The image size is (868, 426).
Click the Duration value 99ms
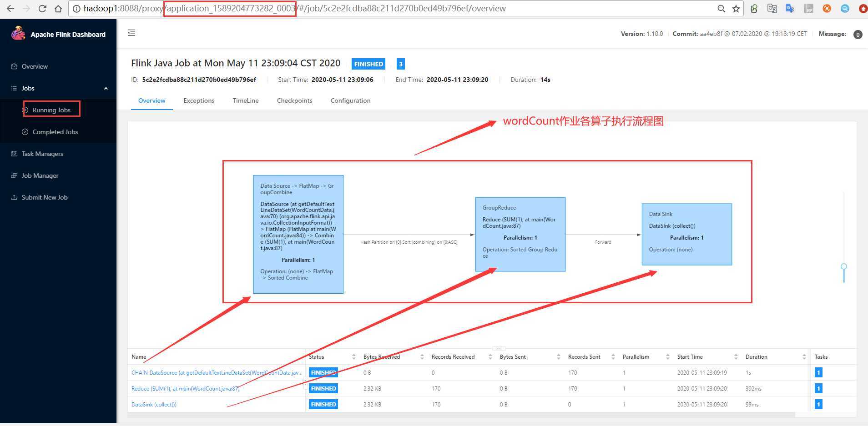coord(752,405)
